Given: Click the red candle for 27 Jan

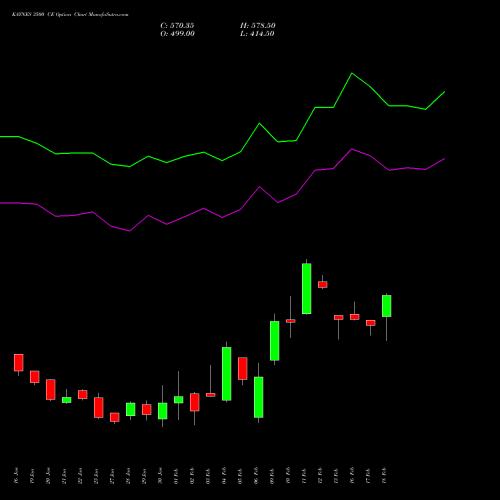Looking at the screenshot, I should pyautogui.click(x=115, y=417).
